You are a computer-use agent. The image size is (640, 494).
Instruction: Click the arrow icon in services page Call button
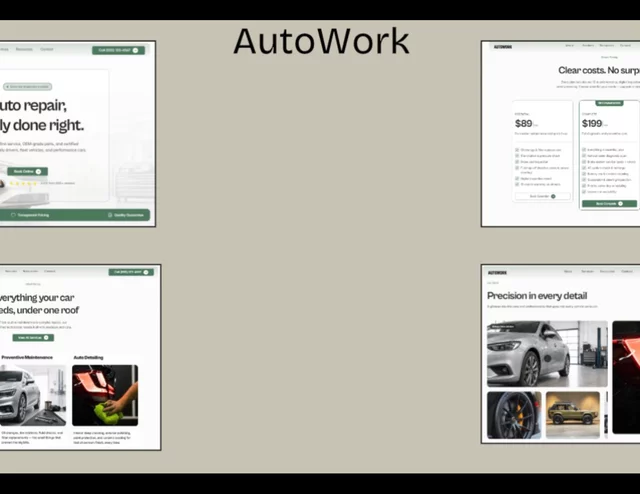pos(146,272)
